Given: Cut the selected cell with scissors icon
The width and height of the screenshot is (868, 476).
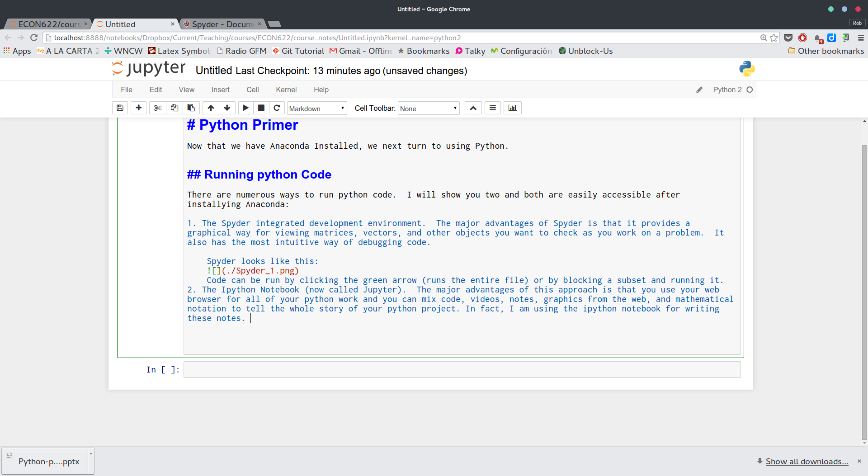Looking at the screenshot, I should 158,108.
